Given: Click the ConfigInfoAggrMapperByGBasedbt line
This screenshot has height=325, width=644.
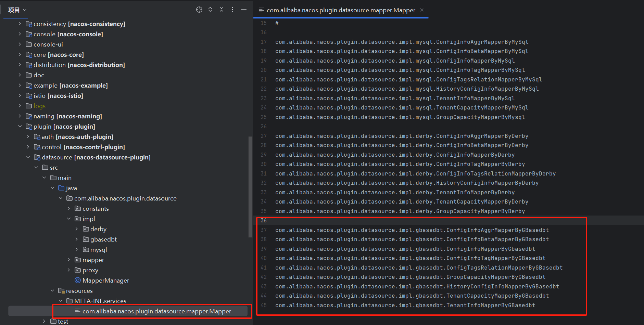Looking at the screenshot, I should pyautogui.click(x=412, y=230).
